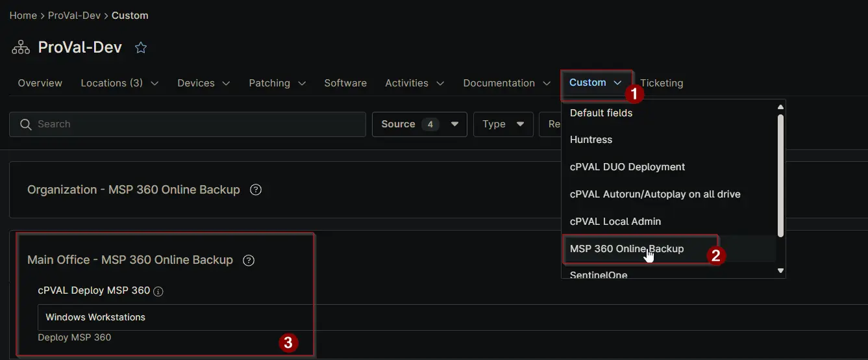The image size is (868, 360).
Task: Open the Type filter dropdown
Action: tap(503, 124)
